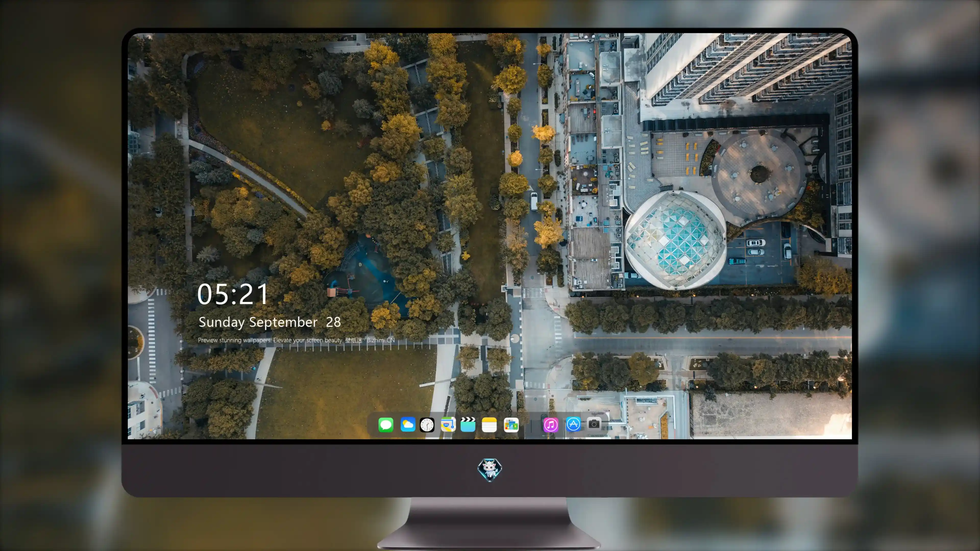Click the Preview stunning wallpapers caption

(x=296, y=340)
